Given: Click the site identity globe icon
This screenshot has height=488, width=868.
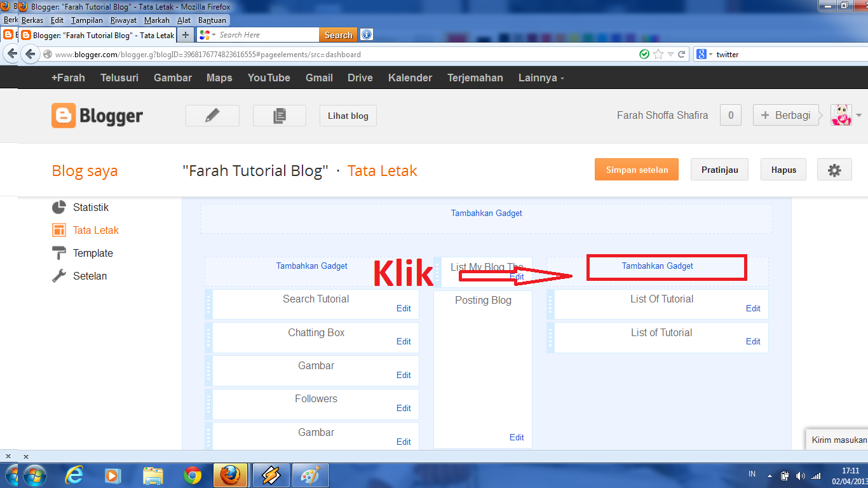Looking at the screenshot, I should [48, 54].
